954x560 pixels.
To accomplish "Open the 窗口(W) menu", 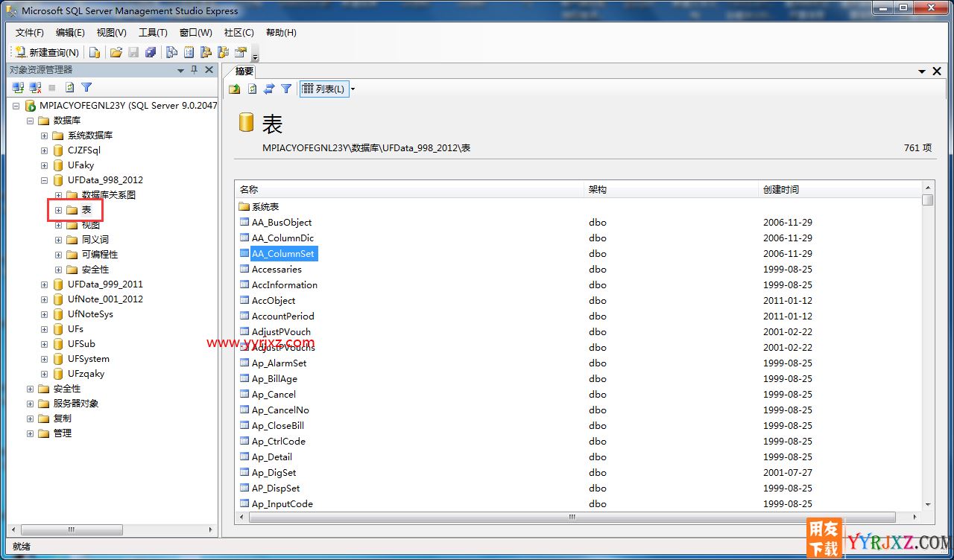I will [x=196, y=33].
